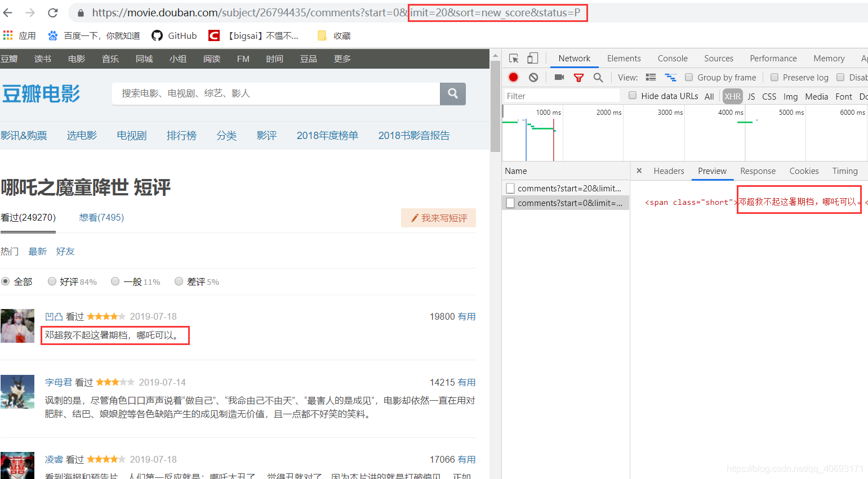
Task: Filter requests by XHR type
Action: tap(732, 96)
